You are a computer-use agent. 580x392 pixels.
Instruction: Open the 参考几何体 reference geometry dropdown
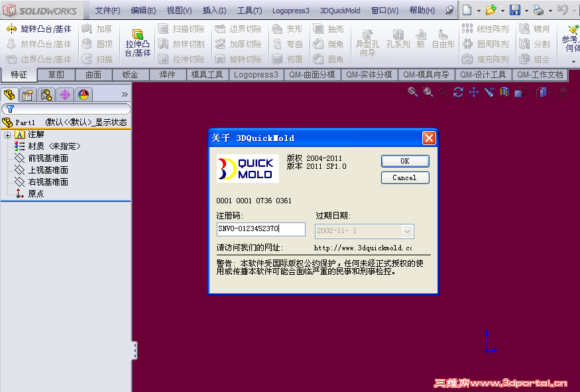coord(573,62)
